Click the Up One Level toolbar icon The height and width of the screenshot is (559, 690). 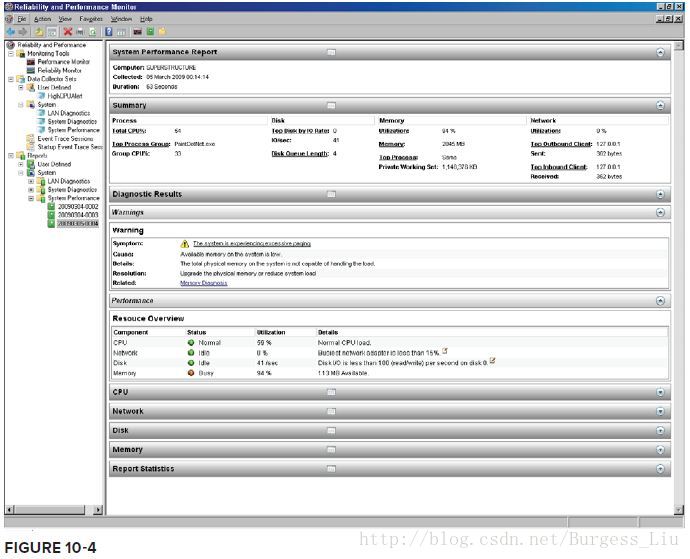tap(39, 32)
